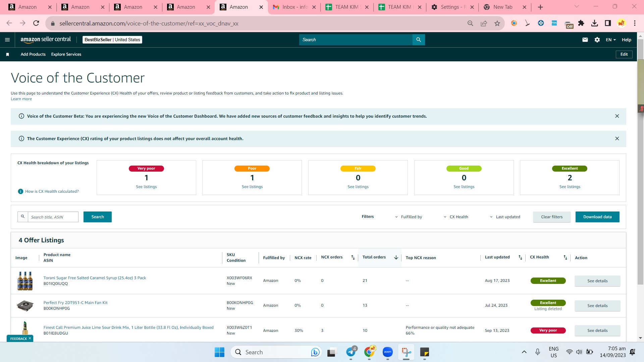Image resolution: width=644 pixels, height=362 pixels.
Task: Click the Download data button
Action: (597, 217)
